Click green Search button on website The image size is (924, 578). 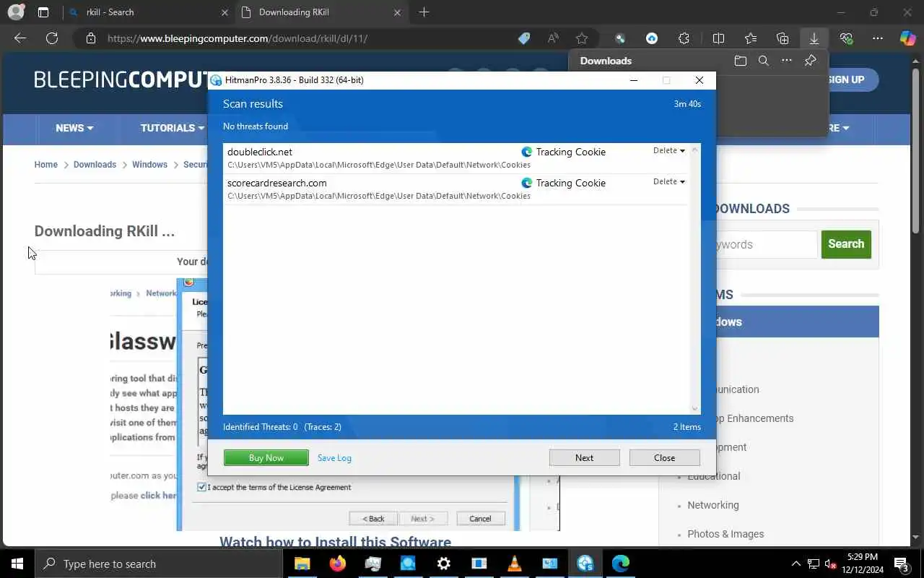coord(846,244)
